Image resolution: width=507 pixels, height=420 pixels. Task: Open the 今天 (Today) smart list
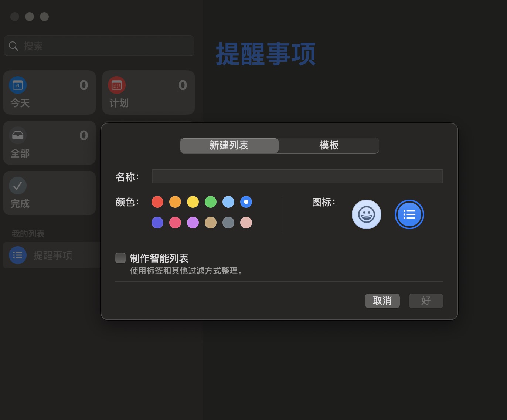tap(50, 92)
